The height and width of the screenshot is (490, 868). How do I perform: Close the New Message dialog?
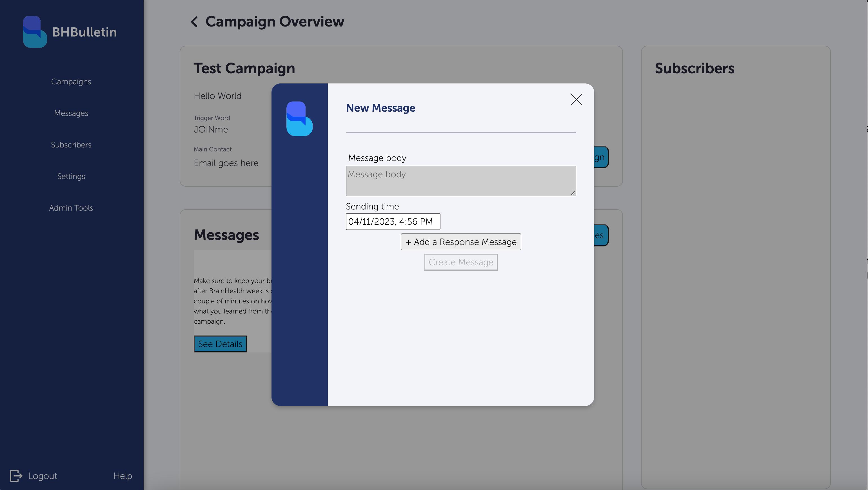click(x=576, y=100)
